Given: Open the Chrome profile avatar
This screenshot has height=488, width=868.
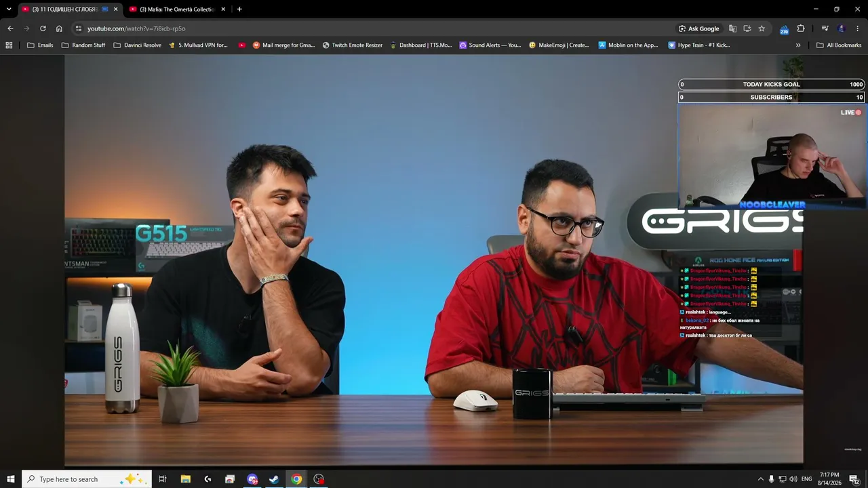Looking at the screenshot, I should pos(842,28).
